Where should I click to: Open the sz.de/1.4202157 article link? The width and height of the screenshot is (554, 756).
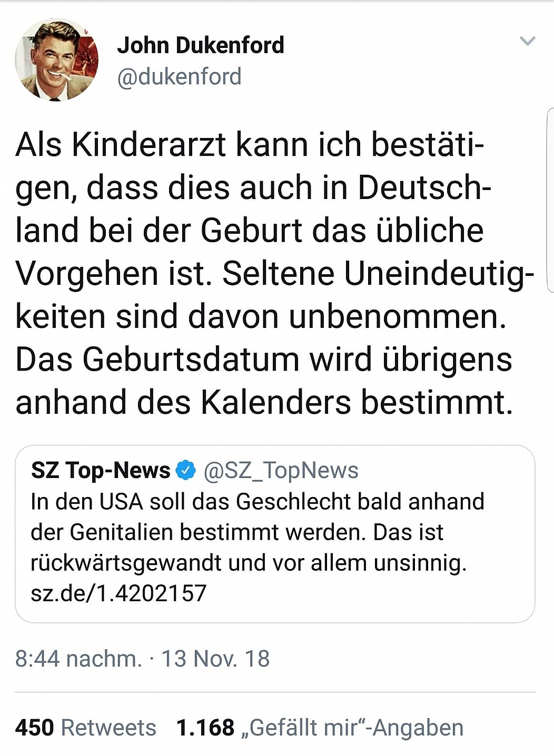click(118, 593)
